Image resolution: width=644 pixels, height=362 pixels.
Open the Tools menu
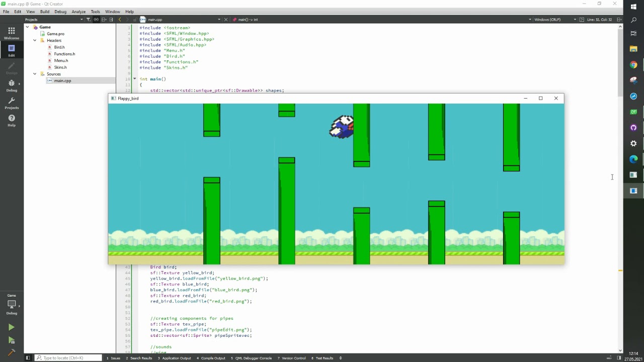pos(95,12)
